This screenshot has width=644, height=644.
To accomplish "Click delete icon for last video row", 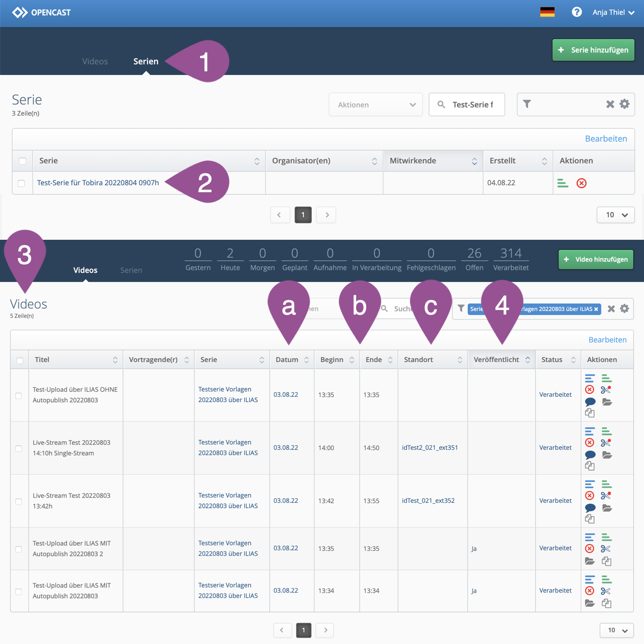I will click(x=590, y=591).
